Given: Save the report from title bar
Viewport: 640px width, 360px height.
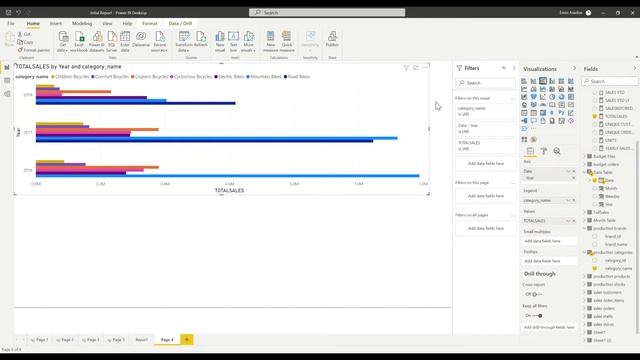Looking at the screenshot, I should 9,13.
